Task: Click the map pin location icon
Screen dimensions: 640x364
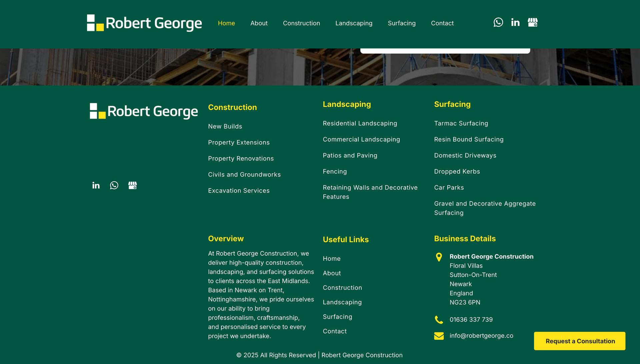Action: click(439, 257)
